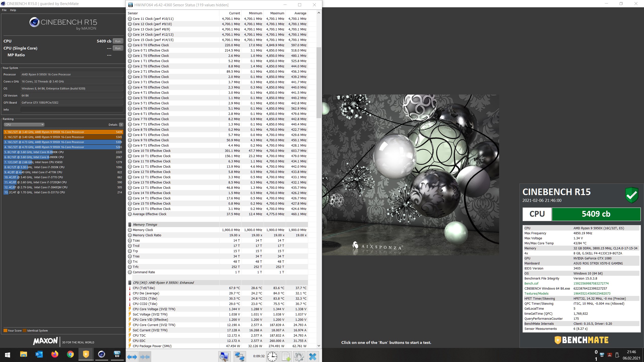Viewport: 644px width, 362px height.
Task: Open HWiNFO sensor settings gear
Action: 299,356
